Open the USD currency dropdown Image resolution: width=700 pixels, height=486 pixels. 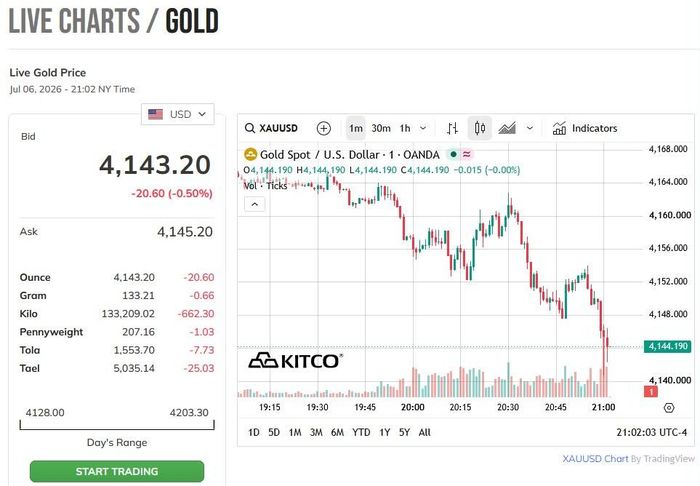click(178, 114)
